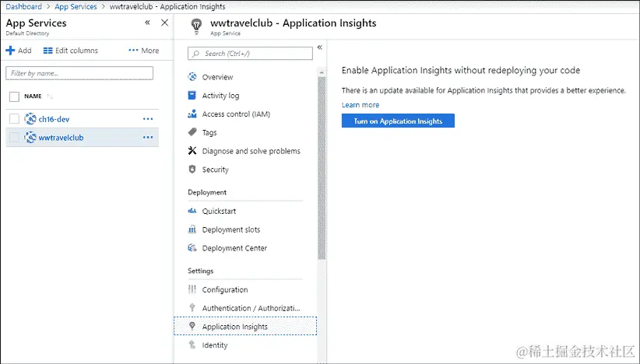
Task: Open the wwtravelclub app service link
Action: pos(61,138)
